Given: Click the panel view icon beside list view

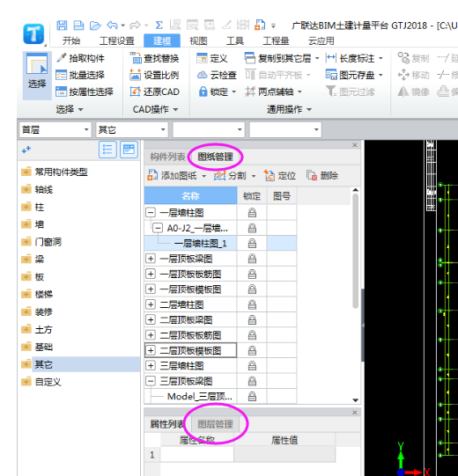Looking at the screenshot, I should click(x=129, y=150).
